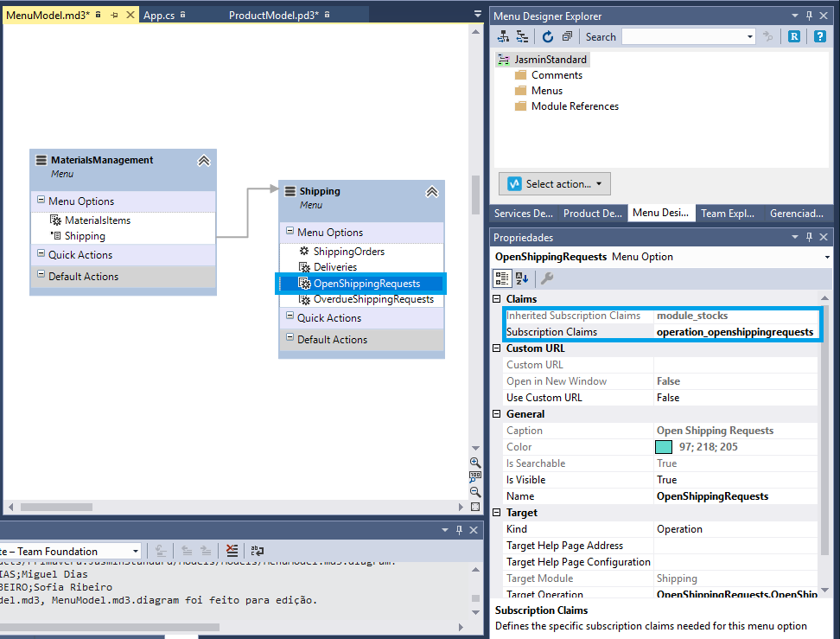
Task: Click the diagram horizontal scrollbar thumb
Action: 56,507
